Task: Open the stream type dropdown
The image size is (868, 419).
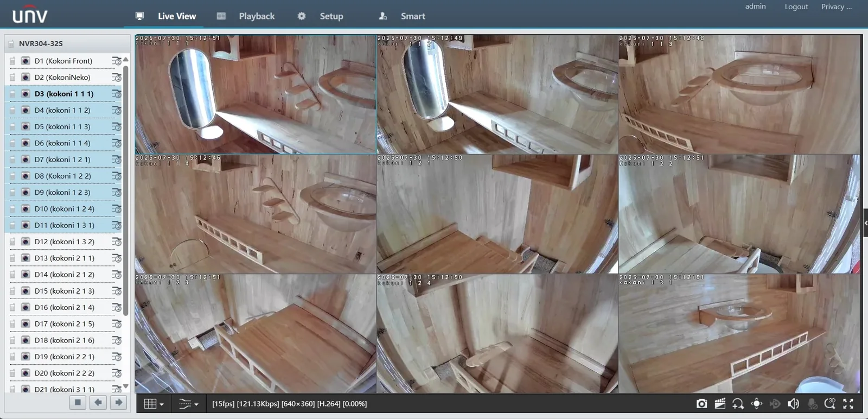Action: (x=188, y=404)
